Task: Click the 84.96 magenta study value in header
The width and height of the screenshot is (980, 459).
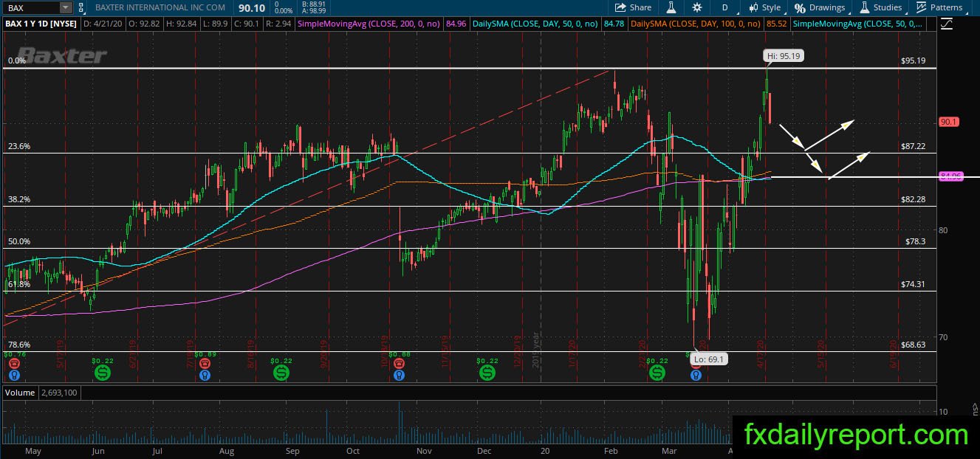Action: (456, 24)
